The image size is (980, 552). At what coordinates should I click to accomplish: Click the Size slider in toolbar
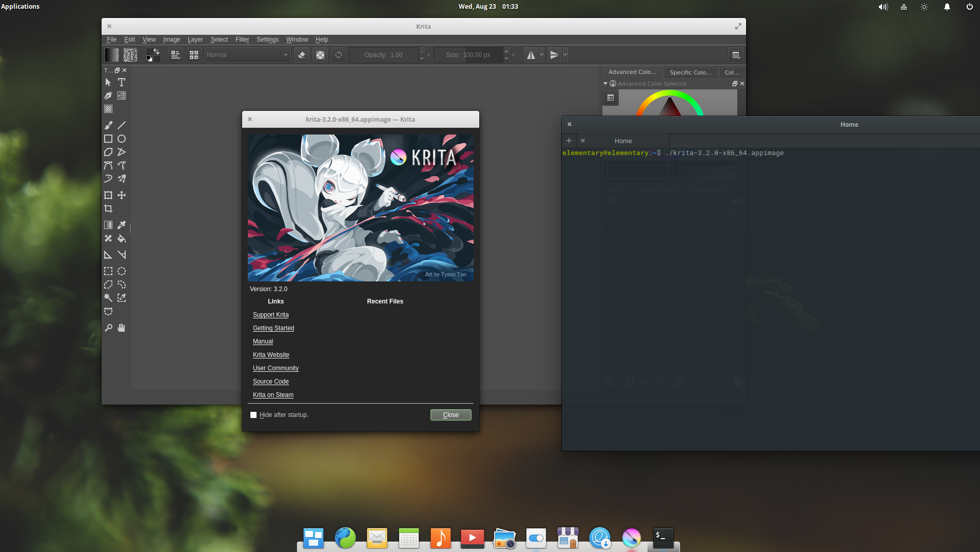(x=468, y=55)
